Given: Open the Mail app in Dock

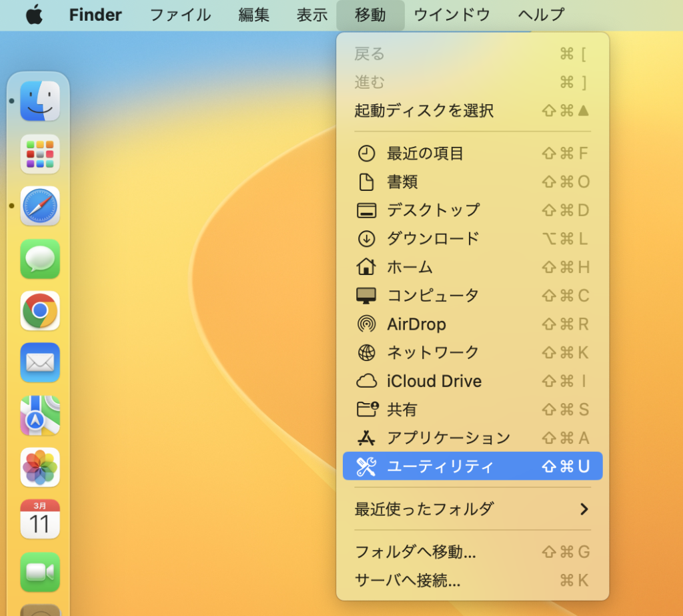Looking at the screenshot, I should 40,362.
